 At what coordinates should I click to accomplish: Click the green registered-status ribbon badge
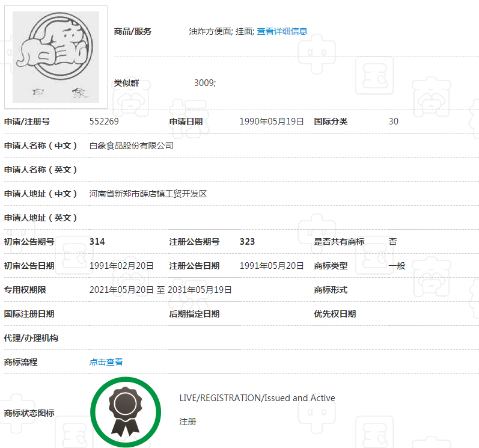[126, 412]
